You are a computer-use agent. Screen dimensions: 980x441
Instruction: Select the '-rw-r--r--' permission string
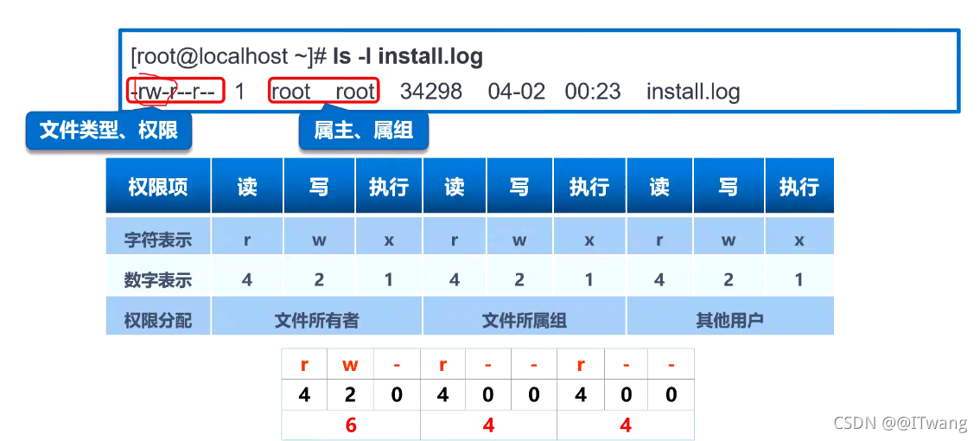click(175, 92)
